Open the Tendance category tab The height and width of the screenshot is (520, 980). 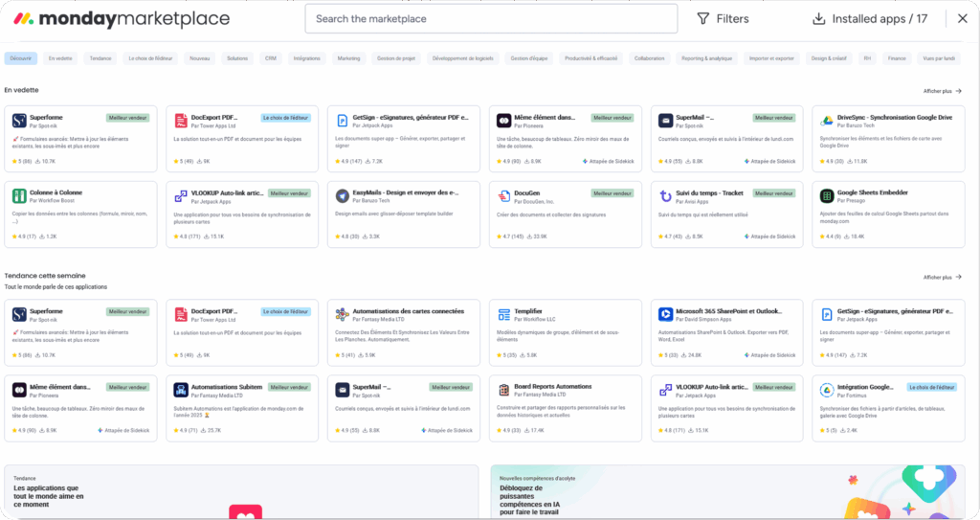(x=100, y=58)
